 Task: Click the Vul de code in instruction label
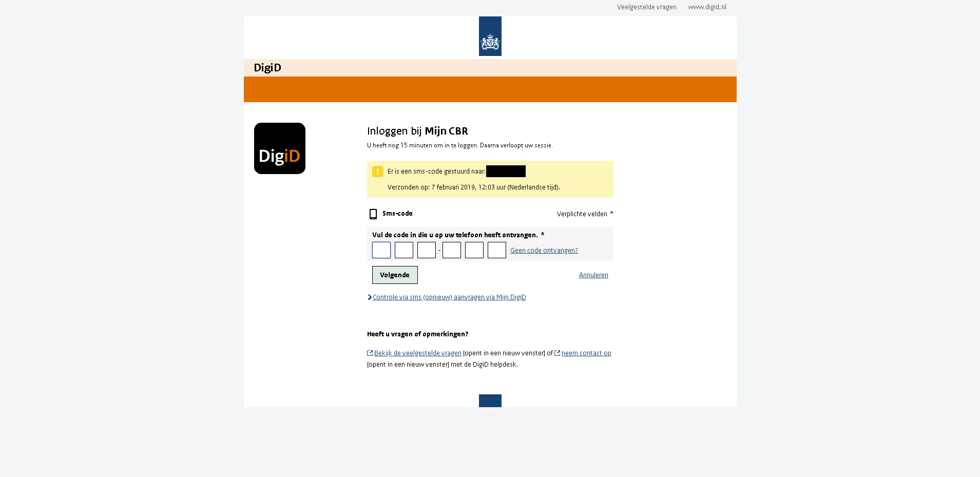pos(455,235)
